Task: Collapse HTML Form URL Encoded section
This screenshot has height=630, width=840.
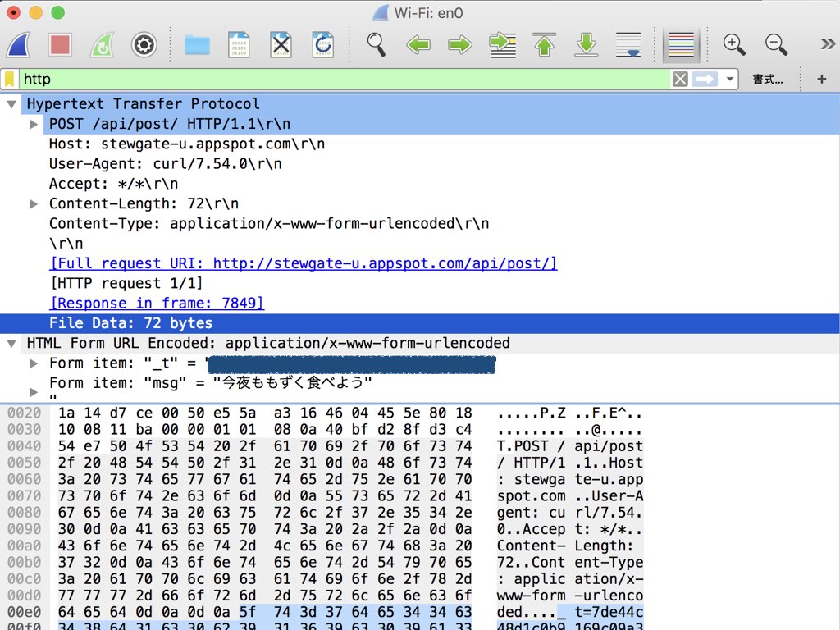Action: (x=11, y=344)
